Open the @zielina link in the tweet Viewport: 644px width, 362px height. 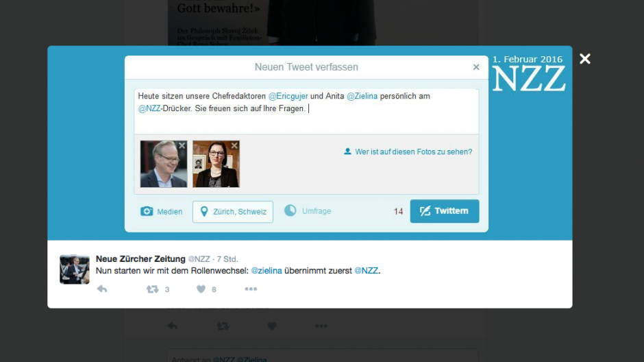point(267,271)
